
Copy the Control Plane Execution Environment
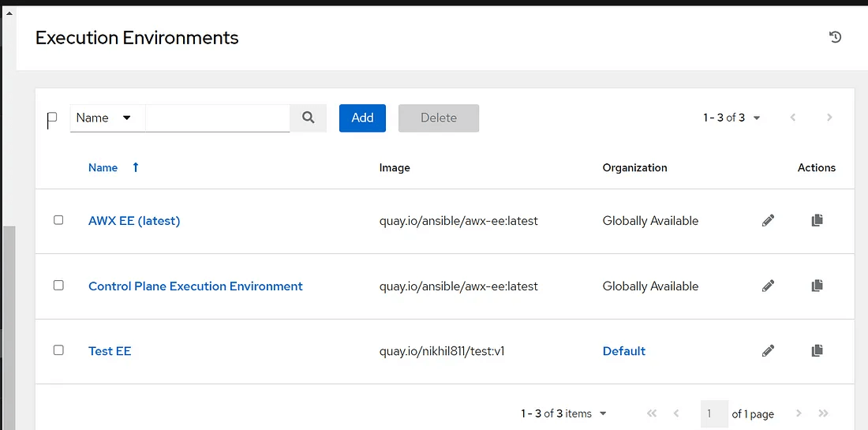(817, 286)
